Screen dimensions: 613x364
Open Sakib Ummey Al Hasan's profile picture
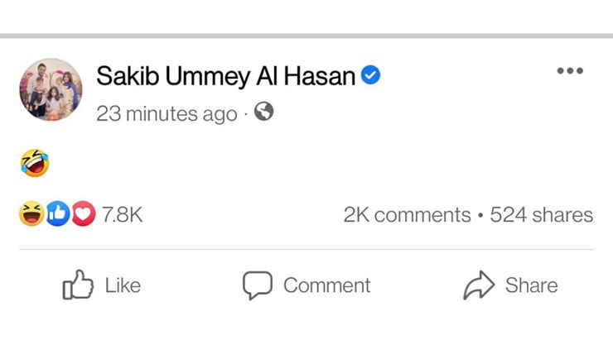(x=51, y=90)
